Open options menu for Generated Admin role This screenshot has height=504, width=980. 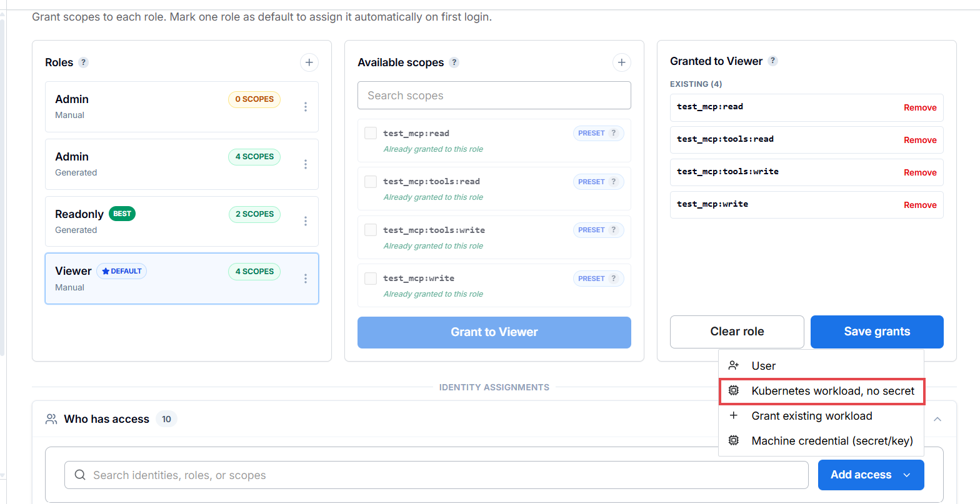(306, 164)
